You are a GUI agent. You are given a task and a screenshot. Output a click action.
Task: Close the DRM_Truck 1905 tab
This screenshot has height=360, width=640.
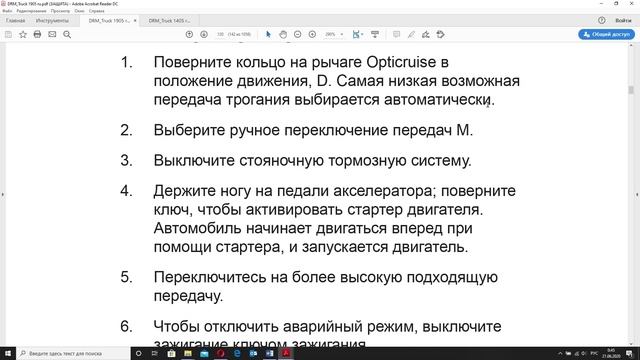click(135, 20)
